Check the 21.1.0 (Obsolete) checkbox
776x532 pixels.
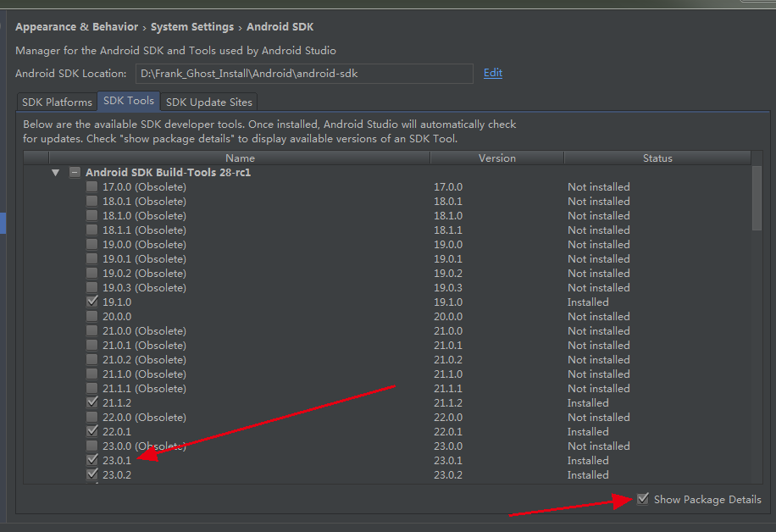92,374
